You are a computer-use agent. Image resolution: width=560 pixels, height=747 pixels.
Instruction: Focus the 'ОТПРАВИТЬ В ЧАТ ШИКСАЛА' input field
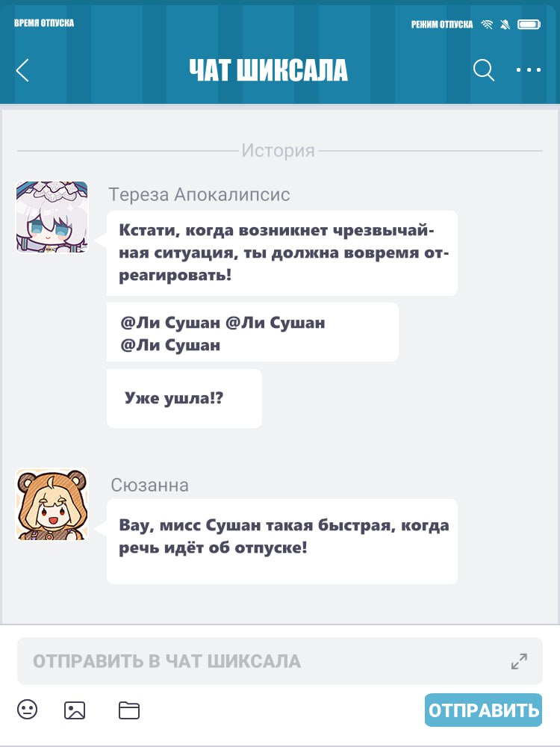point(279,661)
